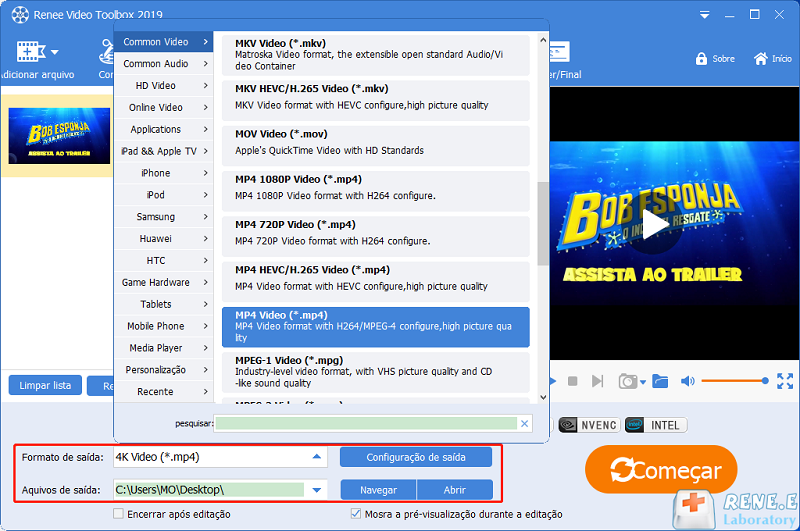Open the Tablets category

pyautogui.click(x=164, y=305)
